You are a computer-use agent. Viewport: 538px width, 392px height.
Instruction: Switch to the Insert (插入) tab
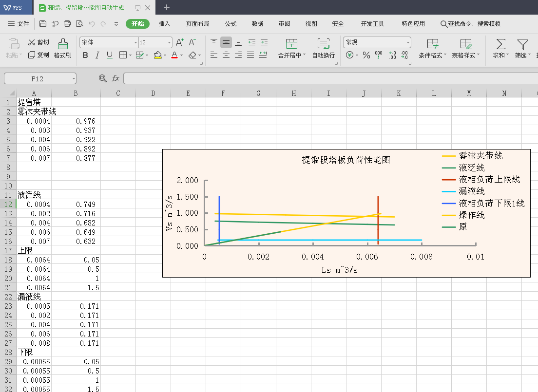tap(164, 24)
